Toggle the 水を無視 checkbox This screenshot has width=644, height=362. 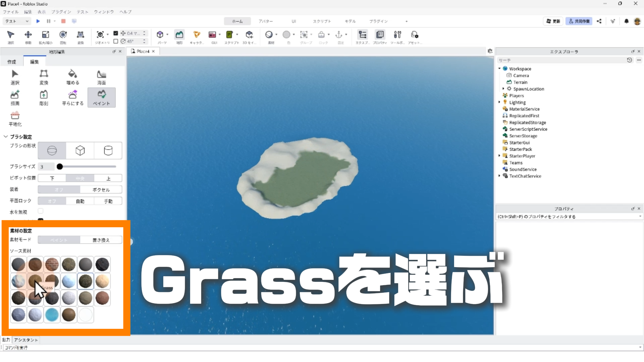pyautogui.click(x=41, y=211)
